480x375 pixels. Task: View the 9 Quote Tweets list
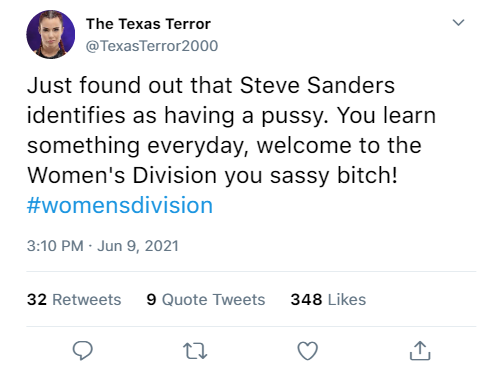[206, 299]
